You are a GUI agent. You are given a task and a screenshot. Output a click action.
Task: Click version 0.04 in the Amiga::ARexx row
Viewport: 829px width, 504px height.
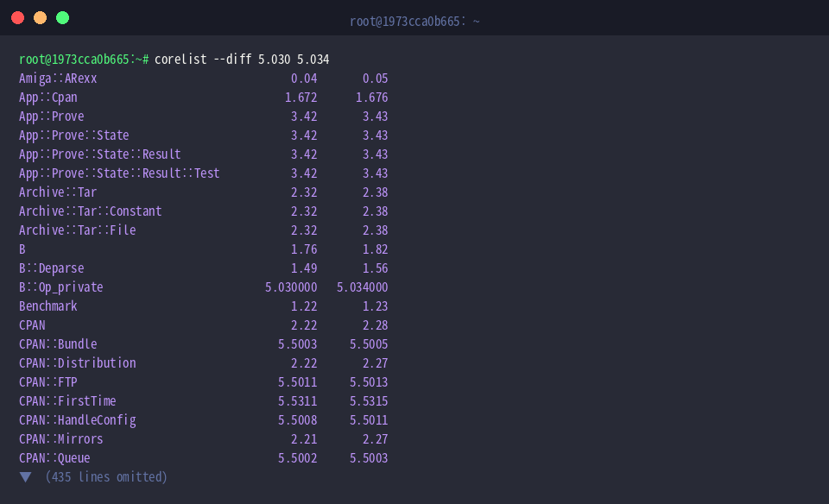tap(304, 79)
